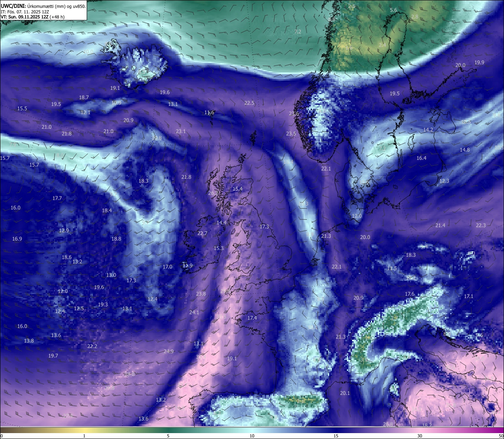Click the value 24.9 in the Bay of Biscay
Image resolution: width=504 pixels, height=439 pixels.
pos(169,351)
